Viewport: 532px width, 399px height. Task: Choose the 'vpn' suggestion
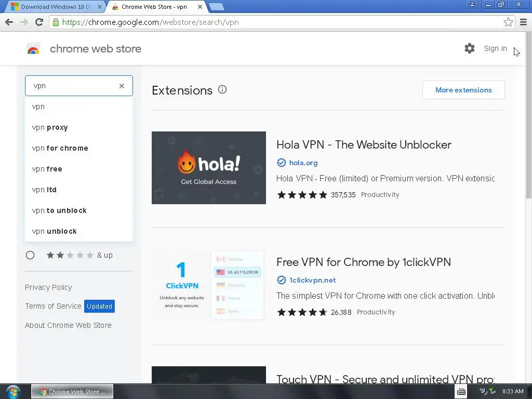pyautogui.click(x=79, y=107)
